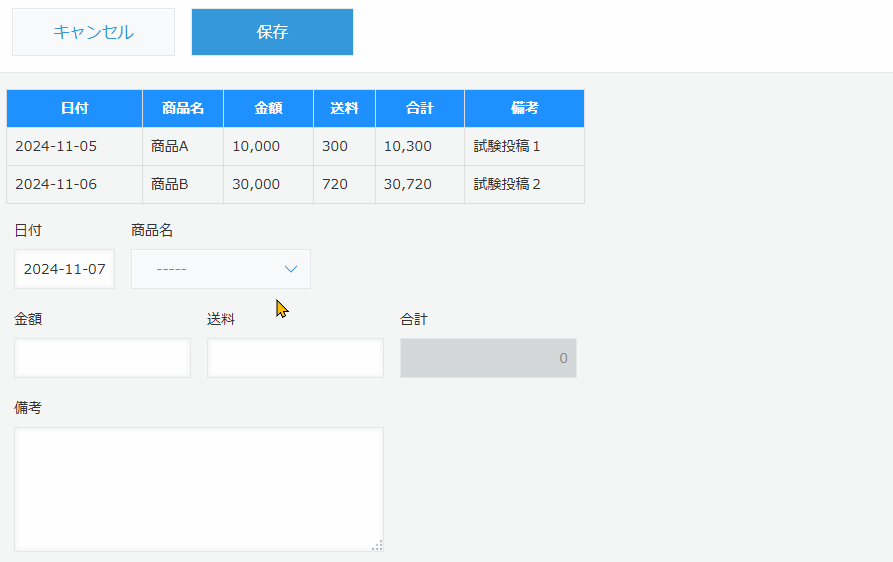Click the キャンセル button
Screen dimensions: 893x562
pos(93,32)
